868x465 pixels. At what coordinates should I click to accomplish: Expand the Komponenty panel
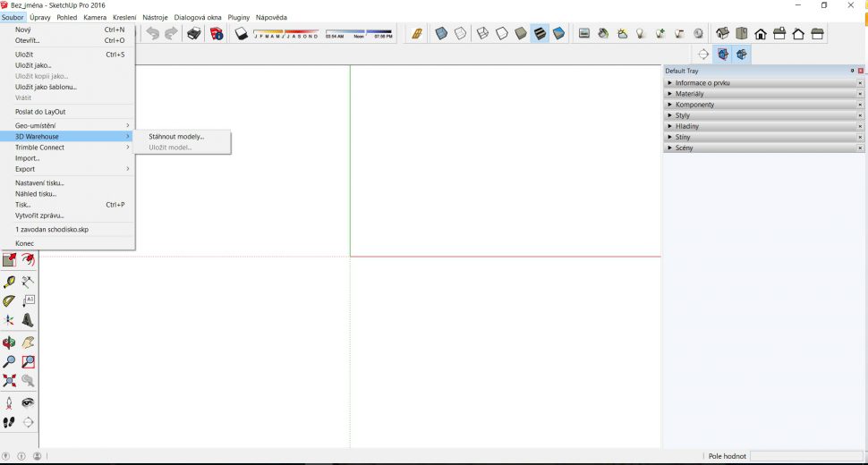pyautogui.click(x=764, y=105)
